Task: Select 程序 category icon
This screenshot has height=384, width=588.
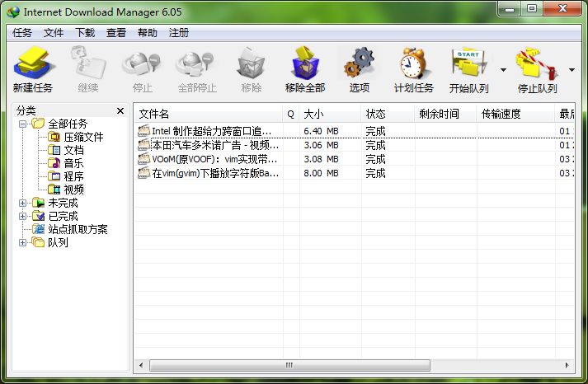Action: coord(54,176)
